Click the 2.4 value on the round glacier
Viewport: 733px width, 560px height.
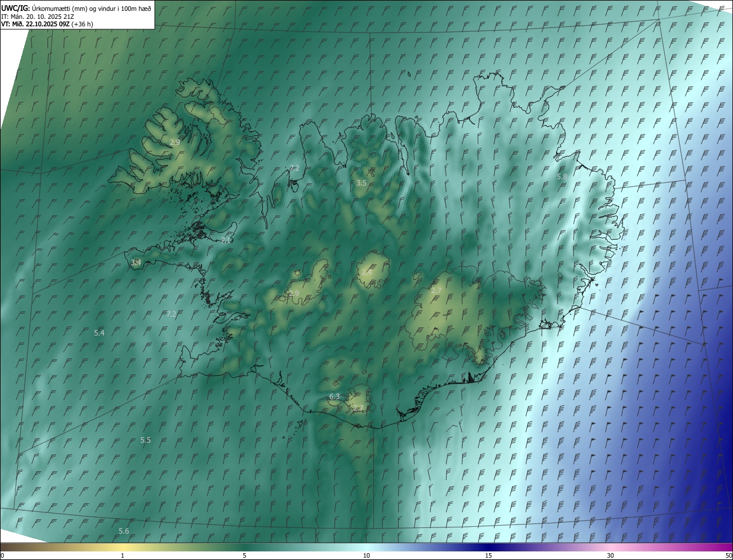point(366,272)
